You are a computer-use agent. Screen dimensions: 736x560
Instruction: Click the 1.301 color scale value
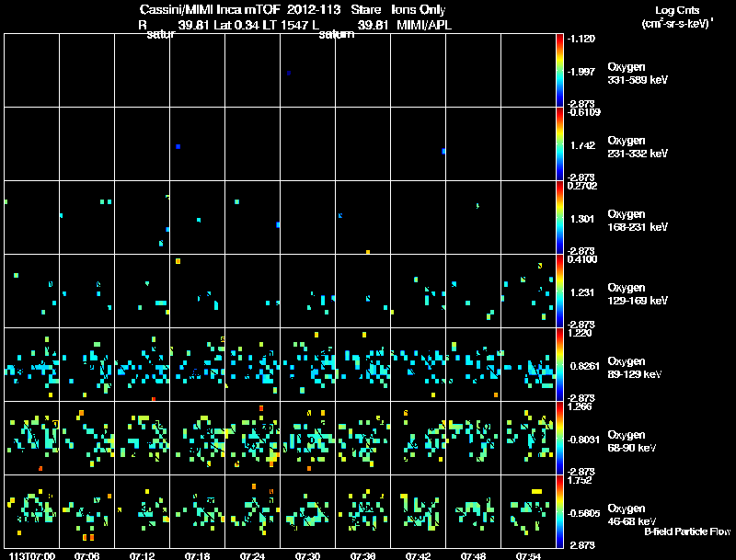pyautogui.click(x=582, y=219)
